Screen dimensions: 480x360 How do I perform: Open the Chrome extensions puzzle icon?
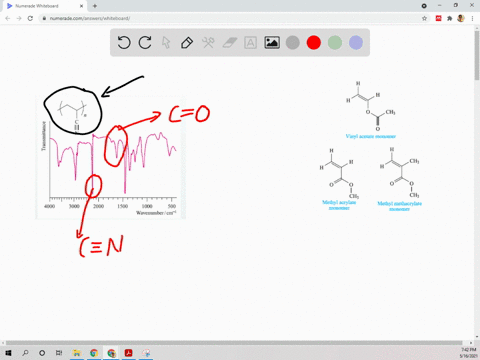(x=450, y=18)
